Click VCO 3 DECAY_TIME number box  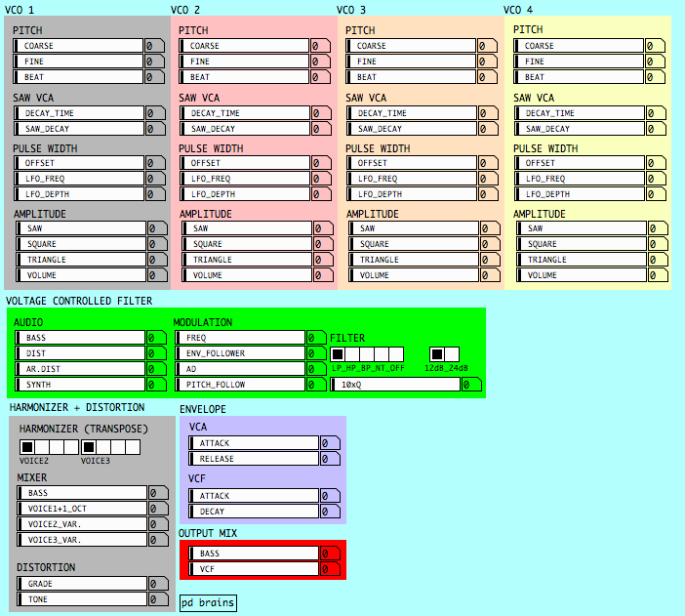[489, 113]
